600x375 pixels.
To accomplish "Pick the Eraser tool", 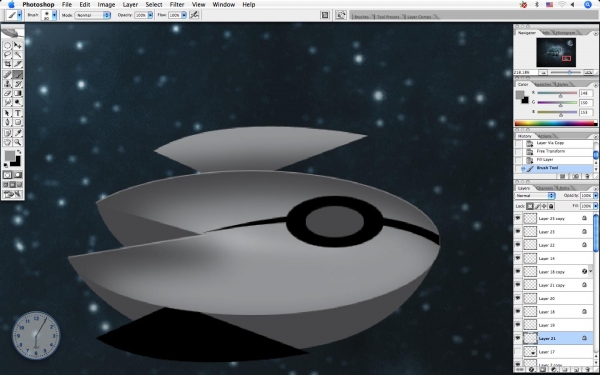I will [7, 93].
